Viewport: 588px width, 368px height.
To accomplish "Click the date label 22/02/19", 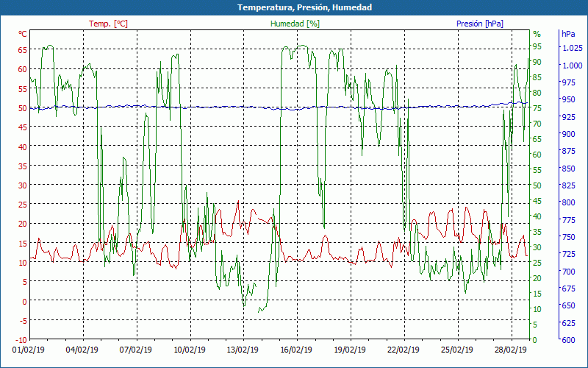I will pyautogui.click(x=404, y=350).
